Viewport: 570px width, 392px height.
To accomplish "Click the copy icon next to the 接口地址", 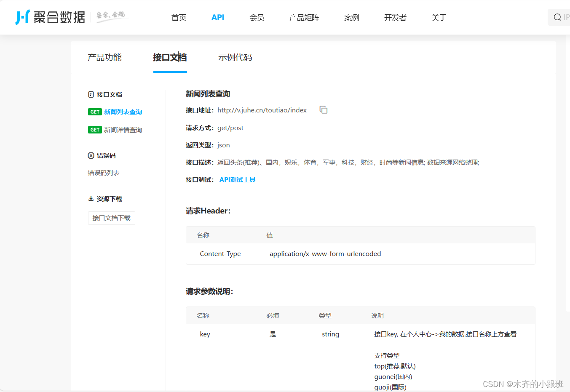I will [x=324, y=109].
